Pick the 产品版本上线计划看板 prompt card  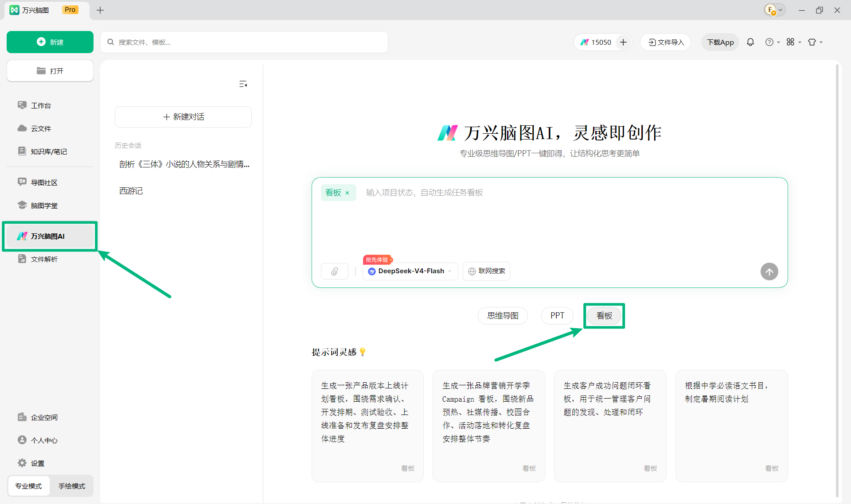(367, 426)
